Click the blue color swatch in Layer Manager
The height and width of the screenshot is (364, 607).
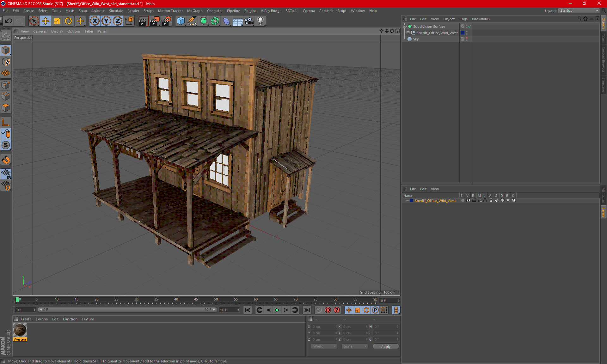tap(411, 201)
